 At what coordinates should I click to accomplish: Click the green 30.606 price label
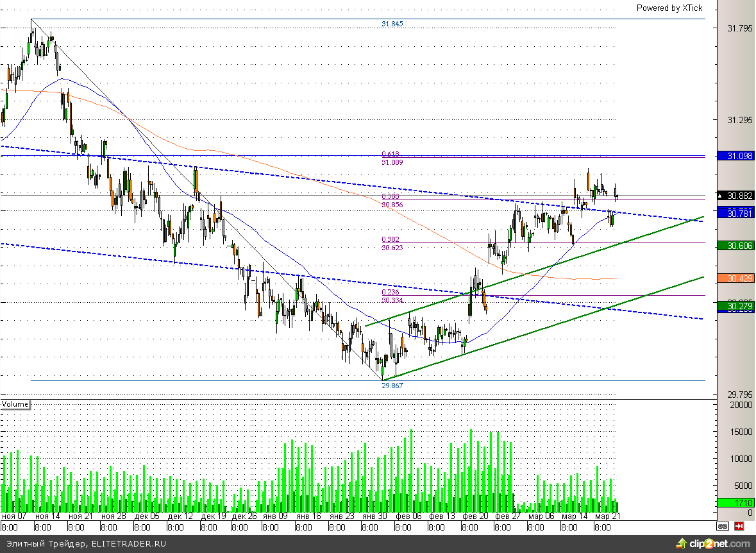[x=735, y=246]
